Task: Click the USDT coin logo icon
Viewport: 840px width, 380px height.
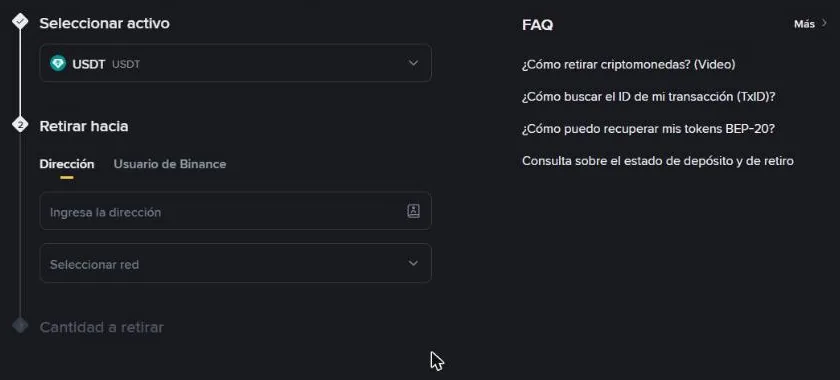Action: [x=58, y=63]
